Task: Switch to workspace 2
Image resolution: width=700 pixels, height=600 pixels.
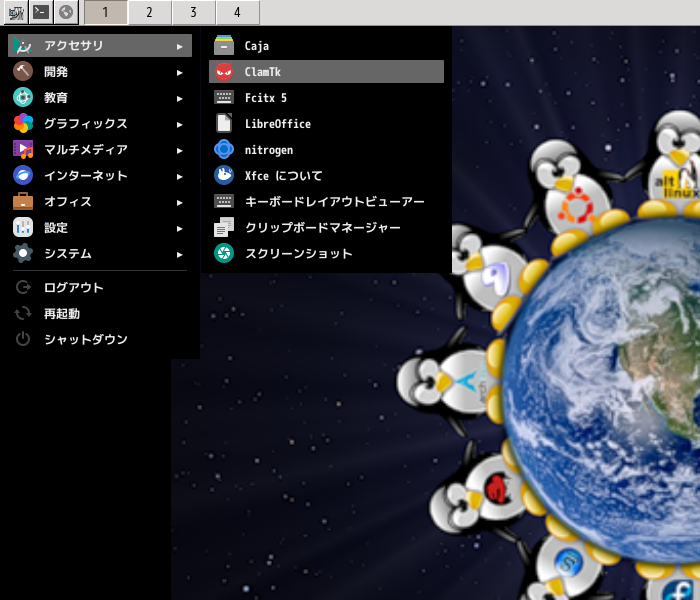Action: (x=149, y=12)
